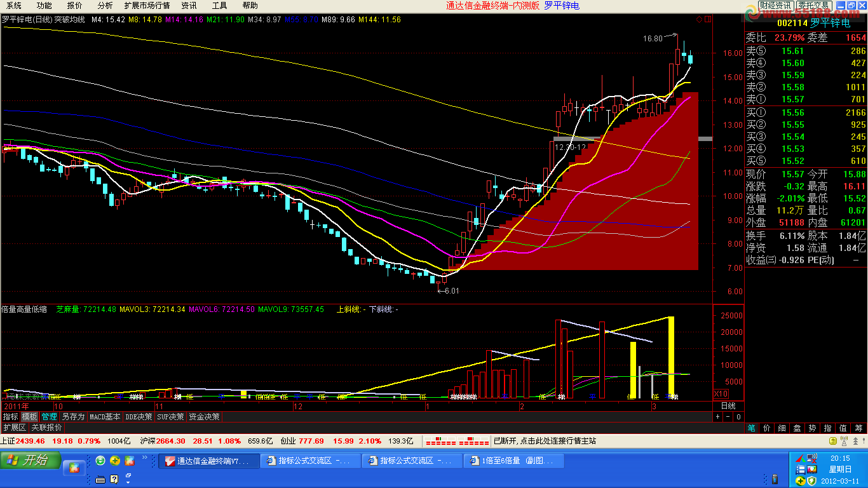Click the red diamond icon above chart
Image resolution: width=868 pixels, height=488 pixels.
pos(700,20)
